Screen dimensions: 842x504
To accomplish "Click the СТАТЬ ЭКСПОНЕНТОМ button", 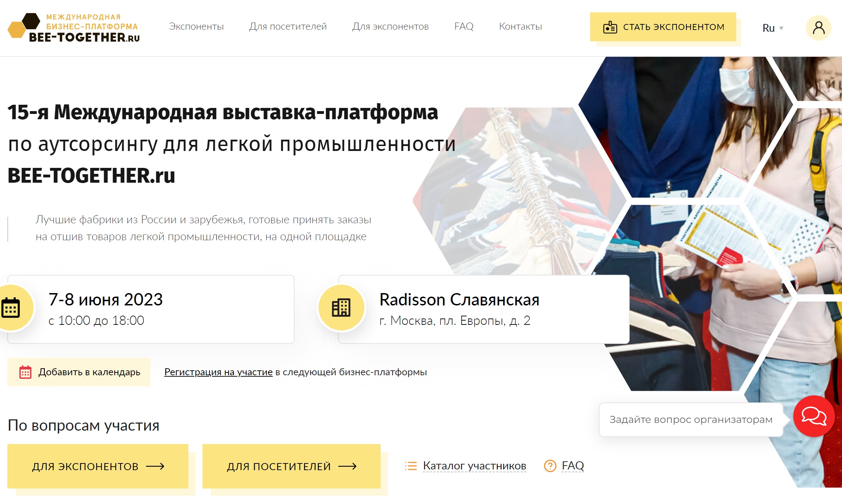I will point(663,27).
